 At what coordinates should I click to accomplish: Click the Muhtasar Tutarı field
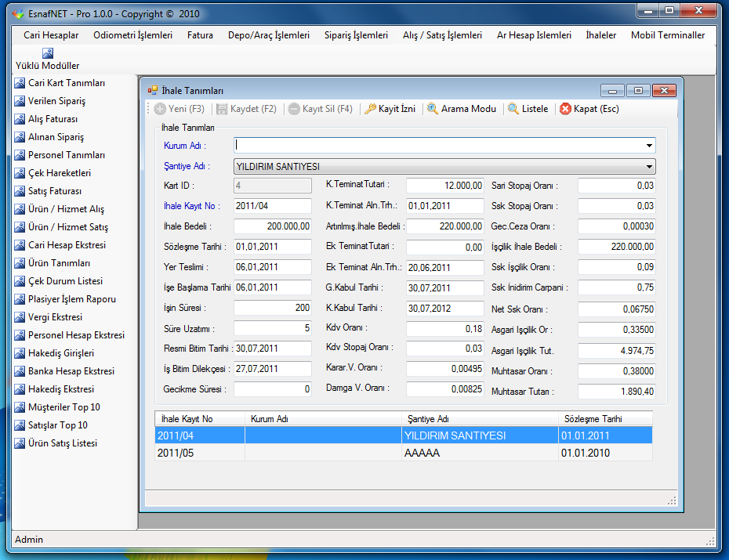click(x=616, y=392)
